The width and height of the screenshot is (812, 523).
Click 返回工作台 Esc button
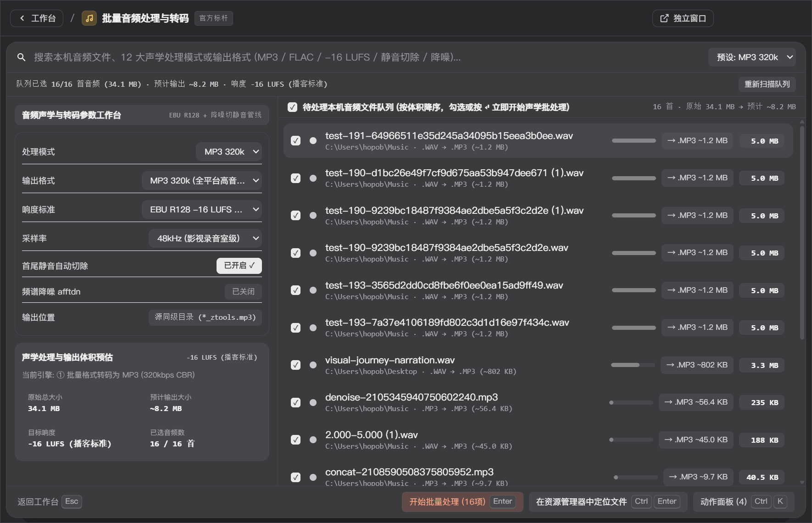(50, 502)
